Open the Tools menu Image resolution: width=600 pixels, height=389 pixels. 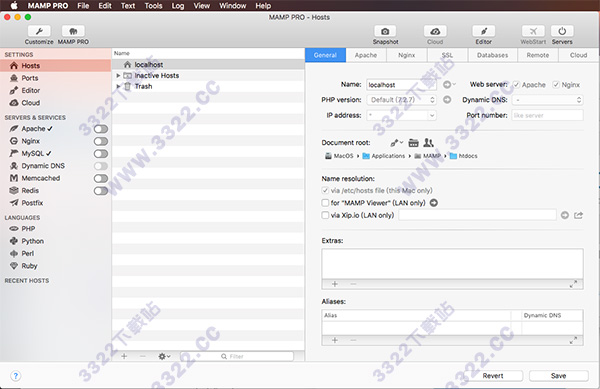pos(153,6)
